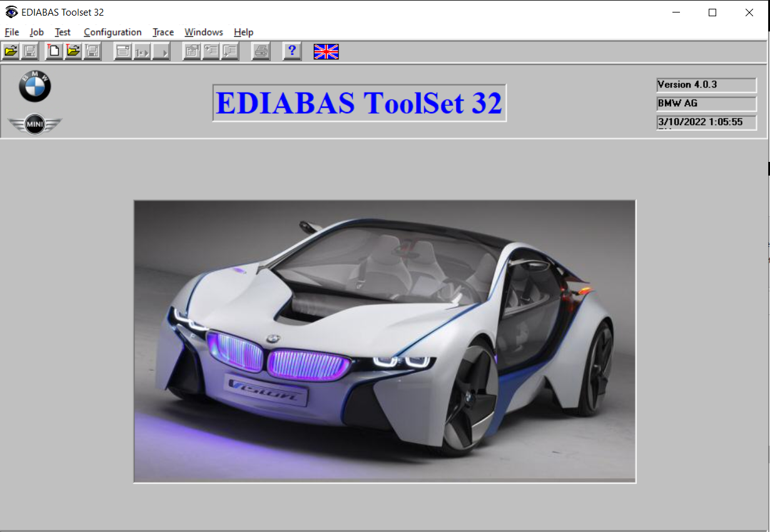
Task: Click the EDIABAS eye icon in title bar
Action: pyautogui.click(x=11, y=13)
